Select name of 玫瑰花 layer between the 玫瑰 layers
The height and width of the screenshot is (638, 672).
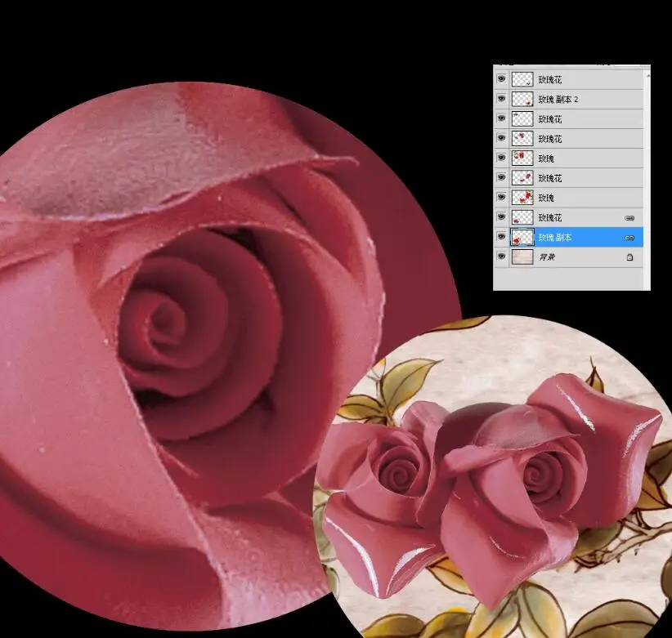pyautogui.click(x=550, y=178)
